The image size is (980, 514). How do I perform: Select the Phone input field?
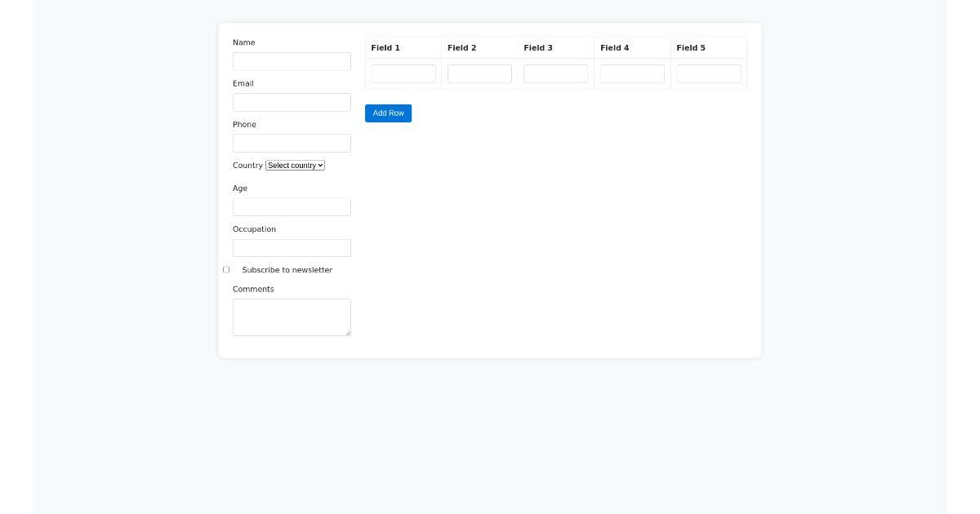(292, 144)
